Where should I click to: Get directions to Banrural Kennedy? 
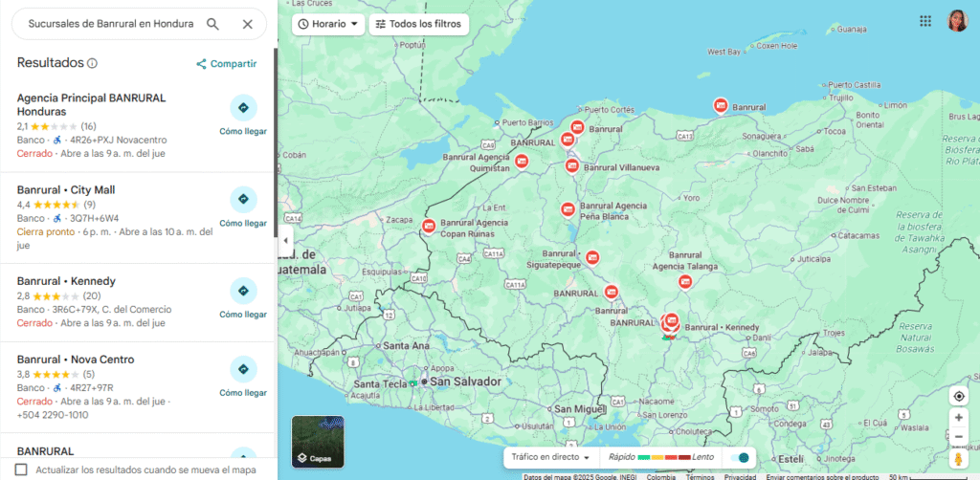pyautogui.click(x=243, y=297)
